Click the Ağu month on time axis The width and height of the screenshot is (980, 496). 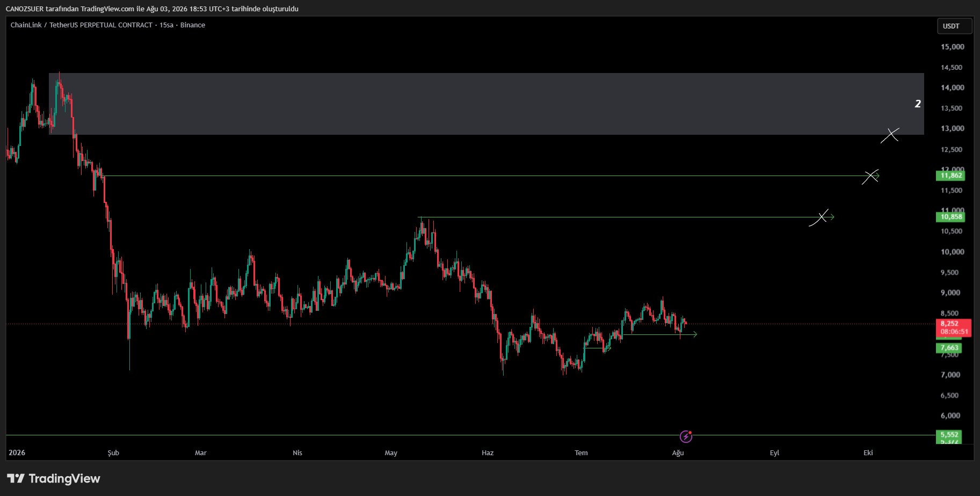coord(678,453)
